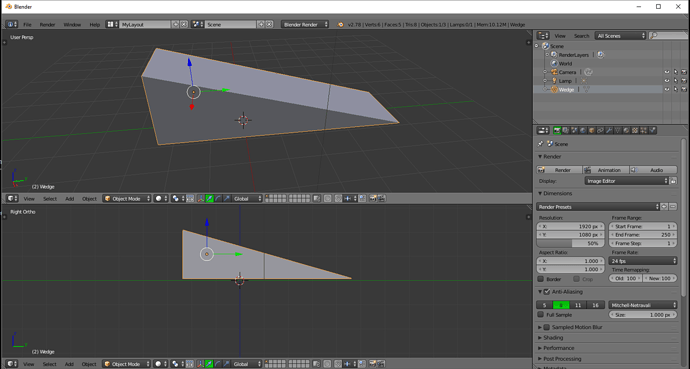690x369 pixels.
Task: Click Blender logo icon in info header
Action: (340, 25)
